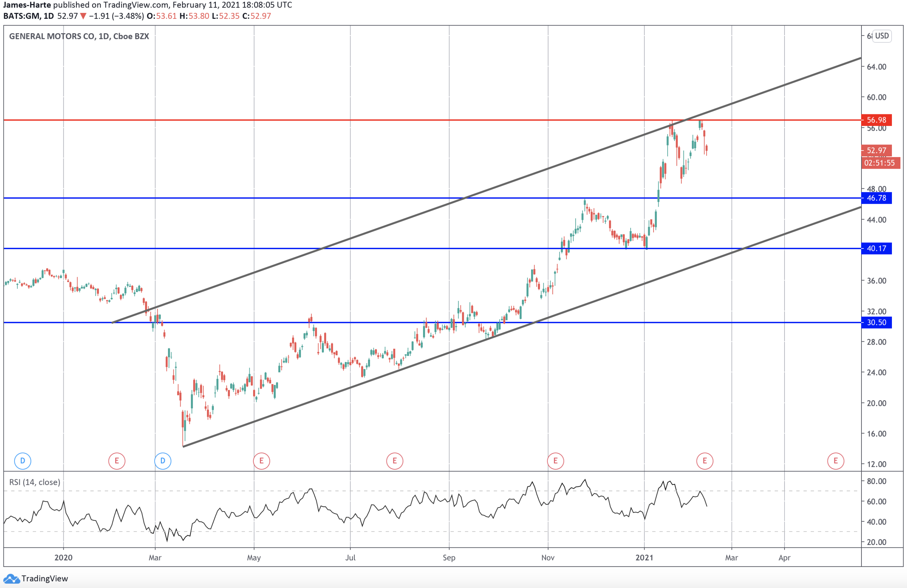Select the earnings marker of February 2021
Screen dimensions: 907x588
click(705, 461)
